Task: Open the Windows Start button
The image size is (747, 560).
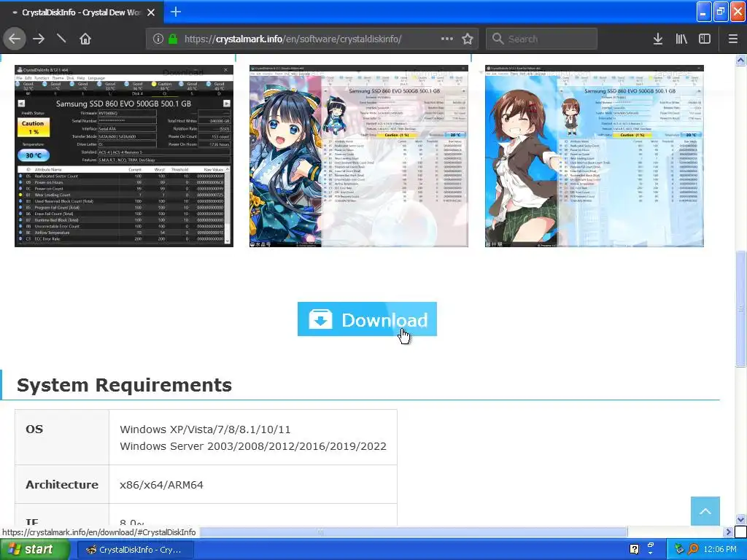Action: click(34, 550)
